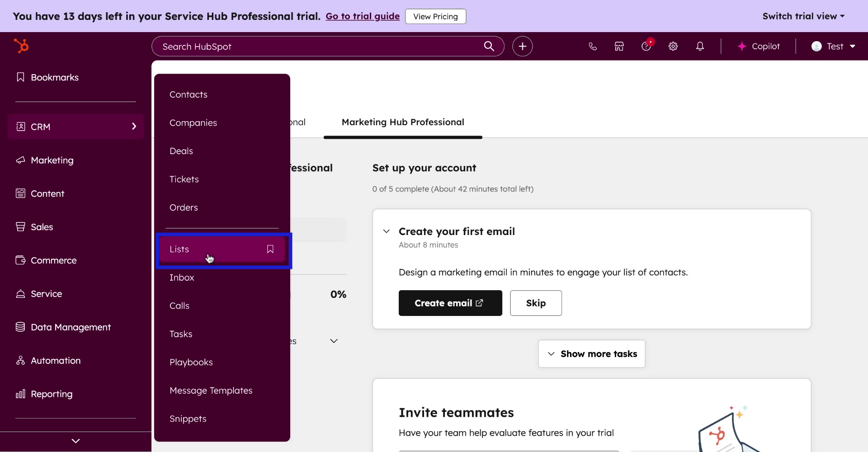Viewport: 868px width, 452px height.
Task: Expand Show more tasks
Action: click(x=591, y=354)
